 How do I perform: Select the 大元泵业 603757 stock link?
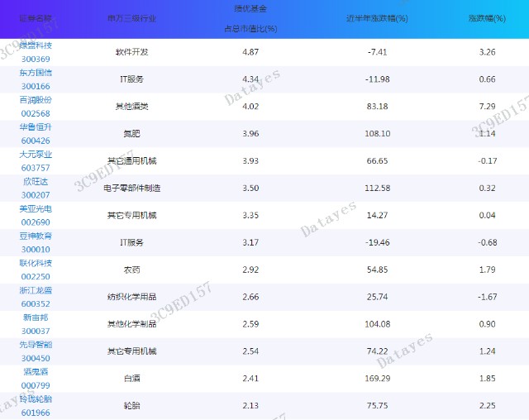click(x=36, y=161)
